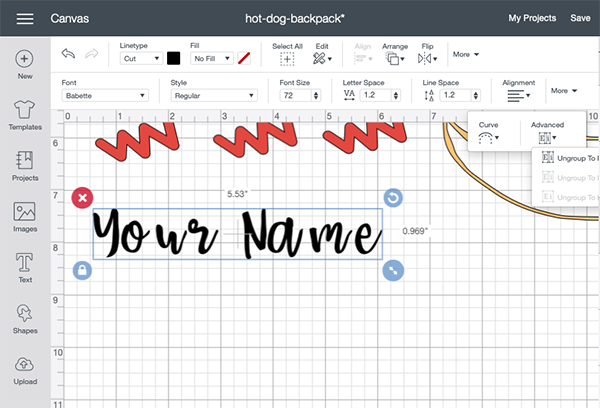600x408 pixels.
Task: Click the red slash fill swatch
Action: 244,59
